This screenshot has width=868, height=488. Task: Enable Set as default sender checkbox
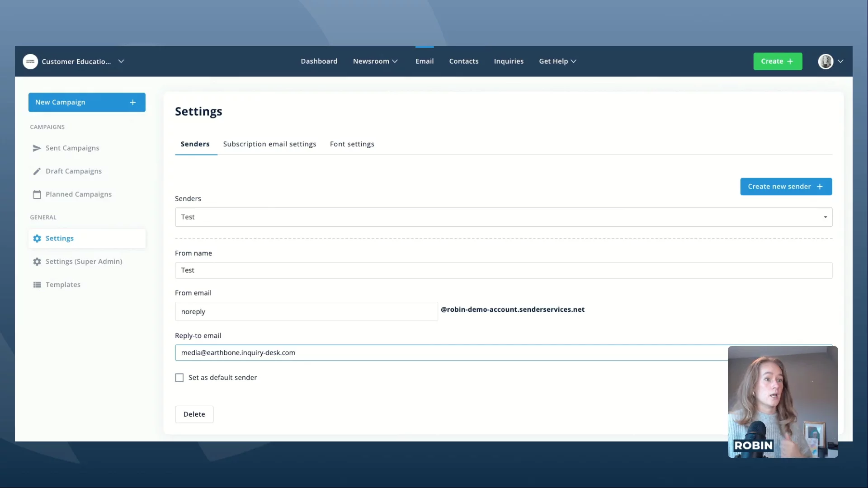(x=179, y=378)
